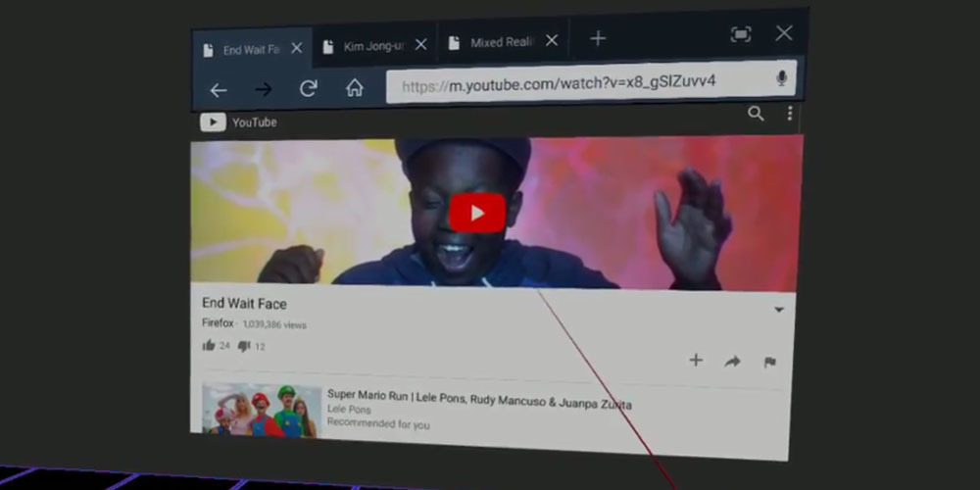980x490 pixels.
Task: Activate voice input microphone in address bar
Action: coord(781,77)
